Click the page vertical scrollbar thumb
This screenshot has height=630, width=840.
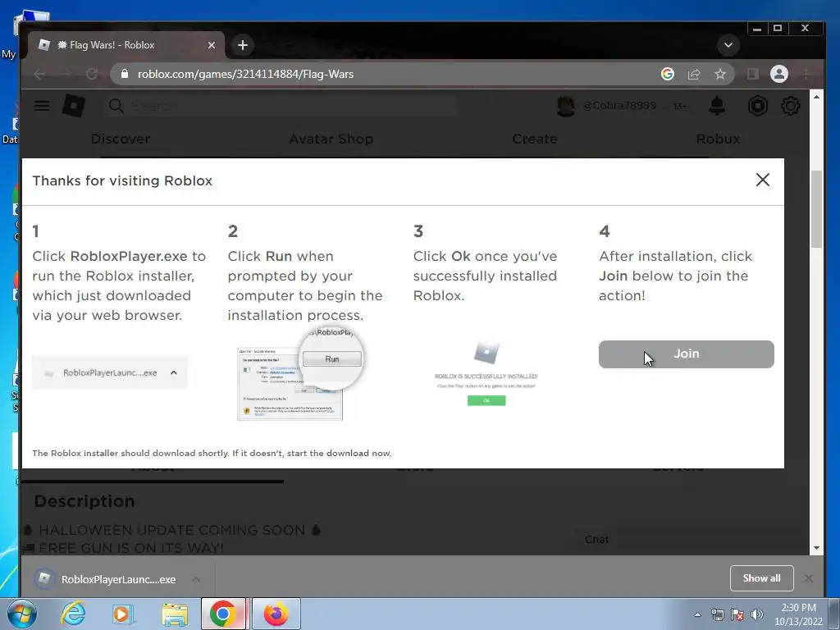[x=816, y=209]
